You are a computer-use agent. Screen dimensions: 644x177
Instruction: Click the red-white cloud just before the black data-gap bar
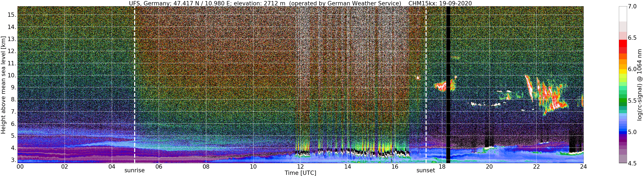441,86
